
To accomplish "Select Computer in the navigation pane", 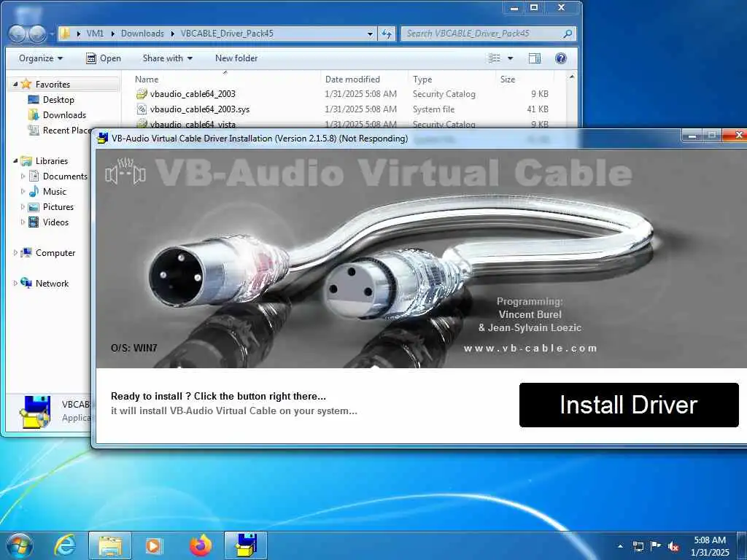I will [55, 253].
